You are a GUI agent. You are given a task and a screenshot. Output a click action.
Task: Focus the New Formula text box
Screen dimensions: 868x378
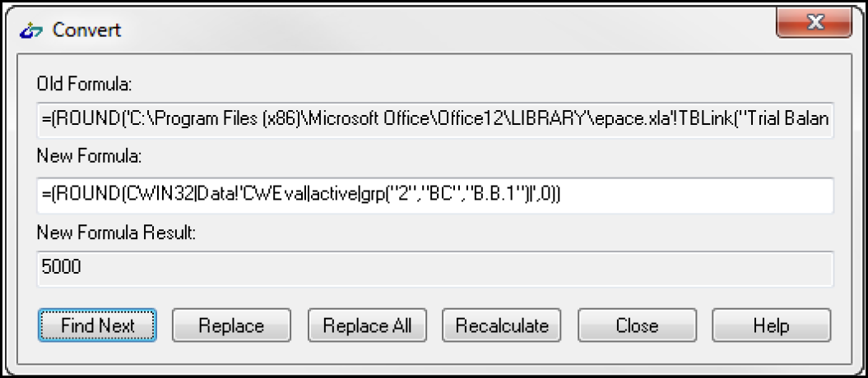(435, 195)
